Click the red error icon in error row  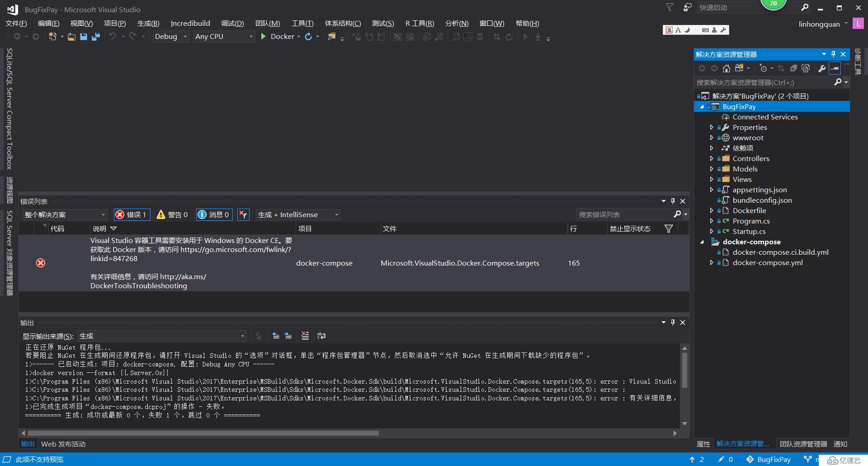click(41, 263)
